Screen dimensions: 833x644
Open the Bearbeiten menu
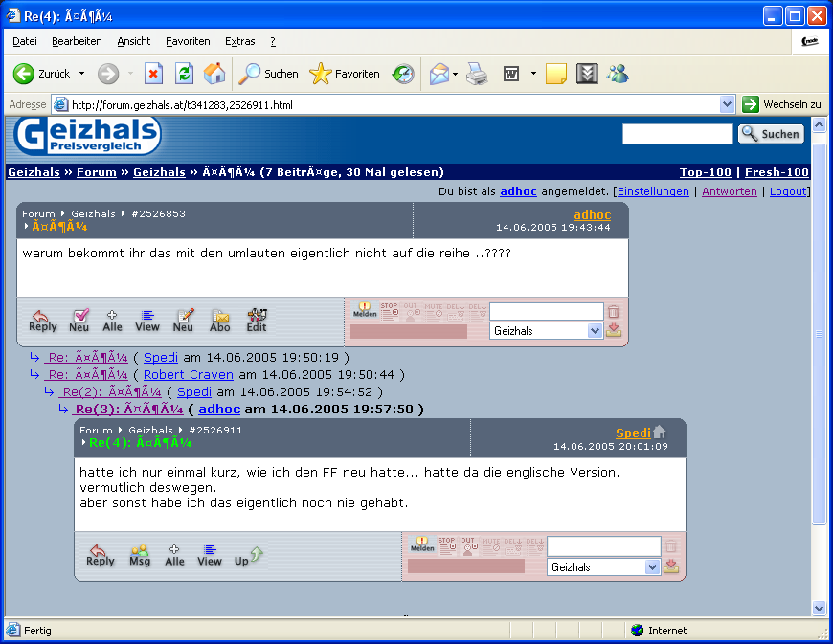(x=77, y=41)
